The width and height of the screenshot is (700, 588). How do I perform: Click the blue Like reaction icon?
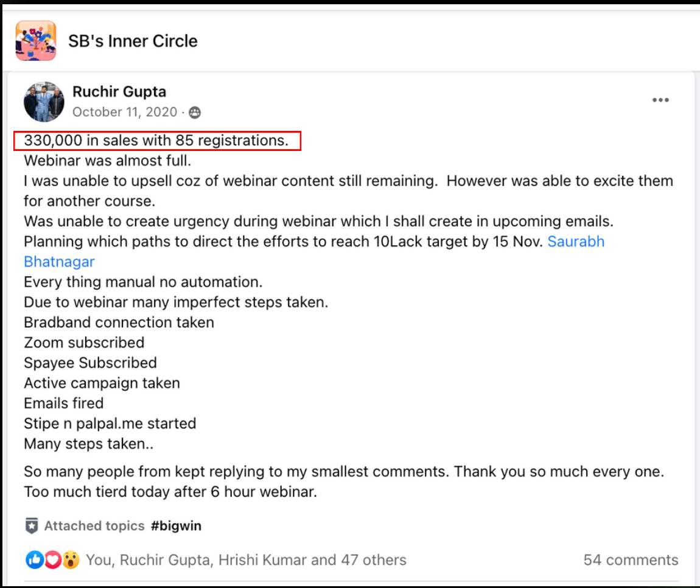click(35, 560)
